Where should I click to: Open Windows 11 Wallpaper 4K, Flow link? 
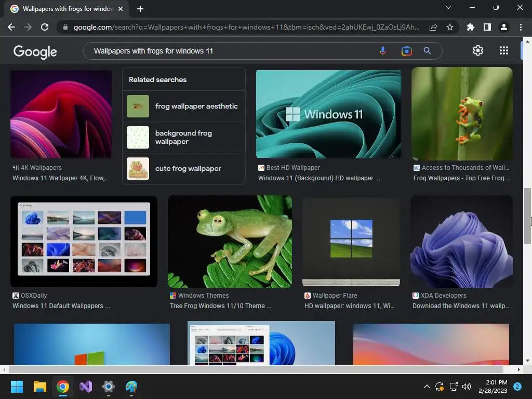click(x=60, y=178)
